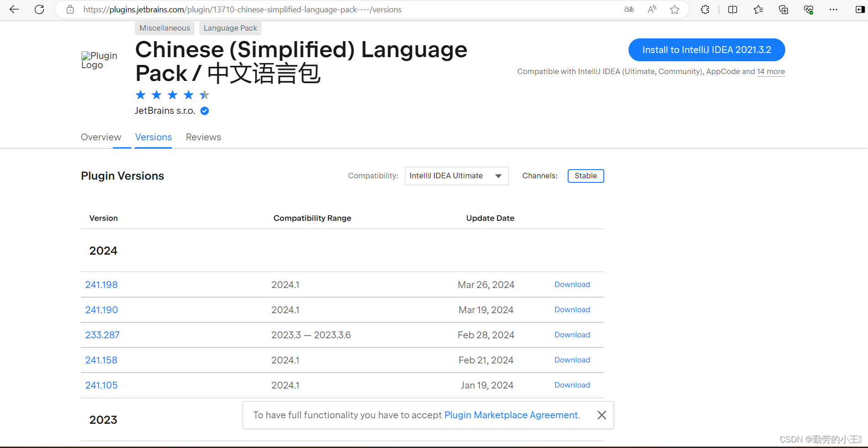
Task: View site info via the lock icon
Action: pyautogui.click(x=70, y=10)
